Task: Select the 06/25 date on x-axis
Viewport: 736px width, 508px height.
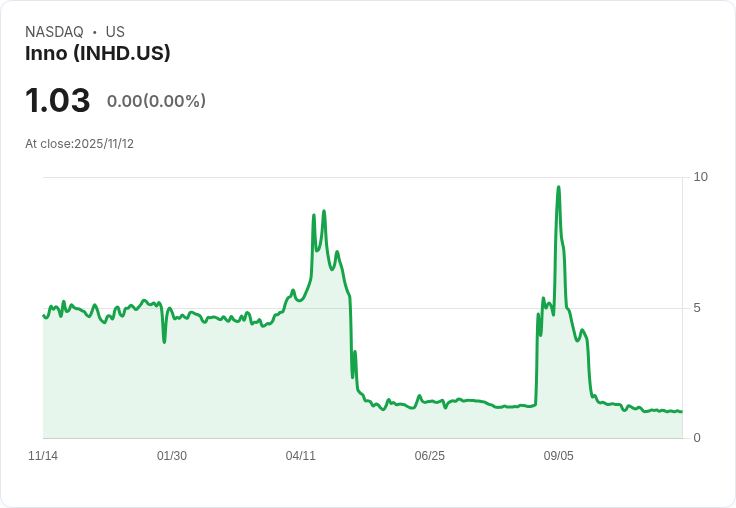Action: (x=429, y=456)
